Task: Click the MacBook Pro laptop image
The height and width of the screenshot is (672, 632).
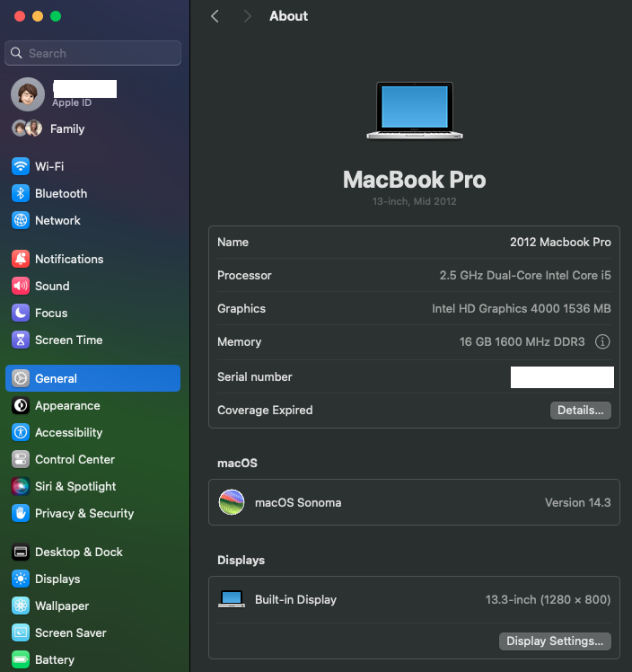Action: 415,111
